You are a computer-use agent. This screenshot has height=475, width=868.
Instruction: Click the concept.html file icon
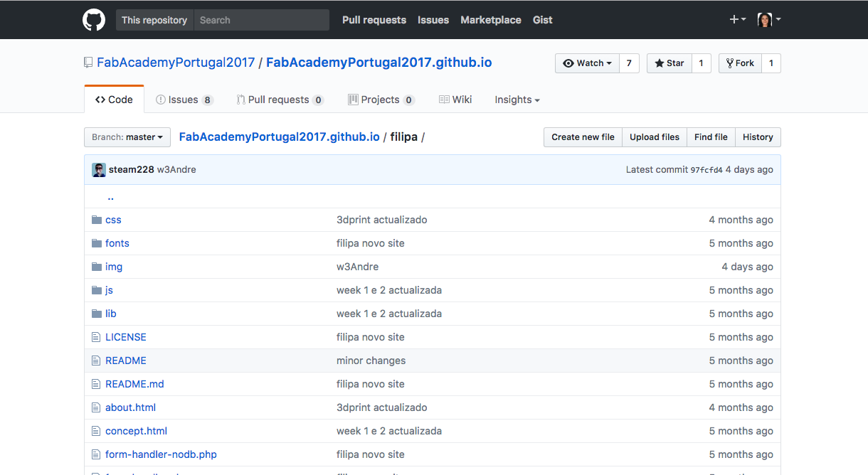click(96, 431)
